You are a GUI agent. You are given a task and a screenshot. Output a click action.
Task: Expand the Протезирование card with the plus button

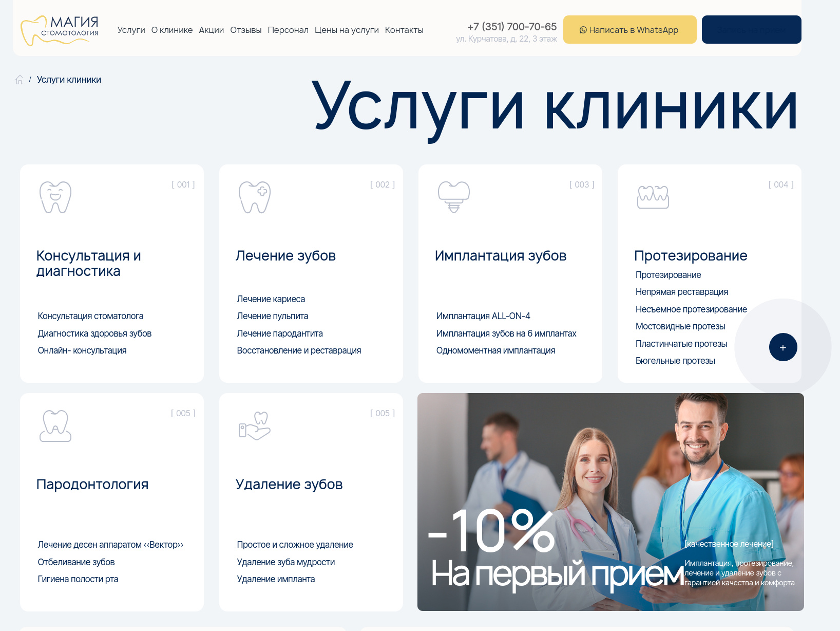[783, 347]
